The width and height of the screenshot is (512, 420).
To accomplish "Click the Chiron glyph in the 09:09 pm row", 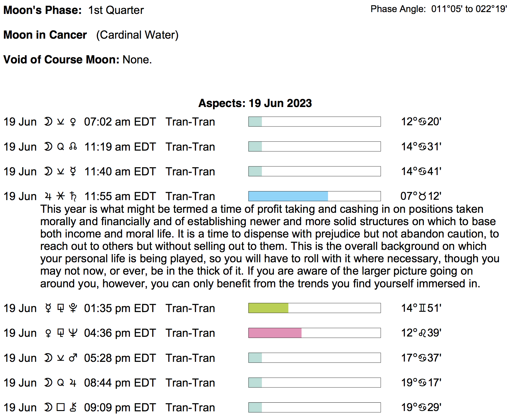I will [x=73, y=408].
